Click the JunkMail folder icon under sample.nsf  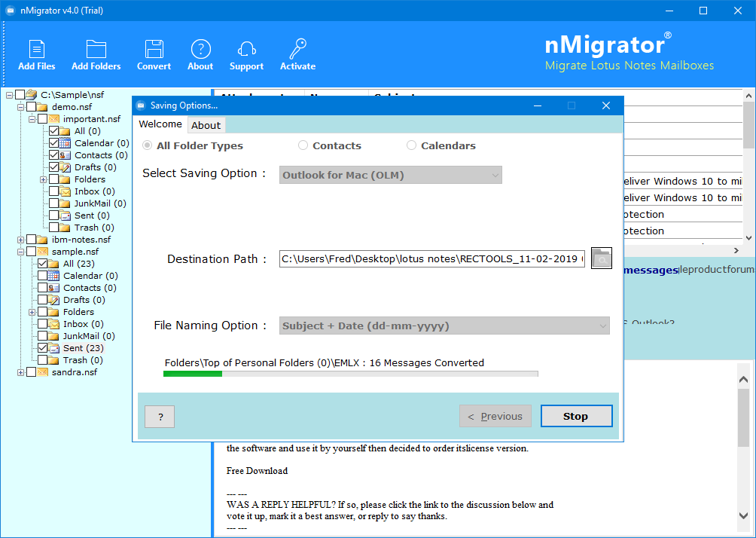[x=54, y=336]
